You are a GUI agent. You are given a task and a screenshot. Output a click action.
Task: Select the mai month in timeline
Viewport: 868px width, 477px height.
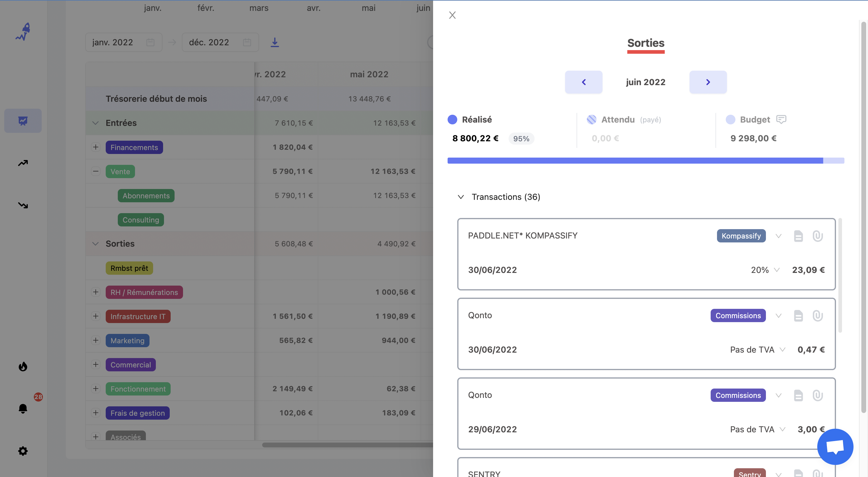(368, 8)
